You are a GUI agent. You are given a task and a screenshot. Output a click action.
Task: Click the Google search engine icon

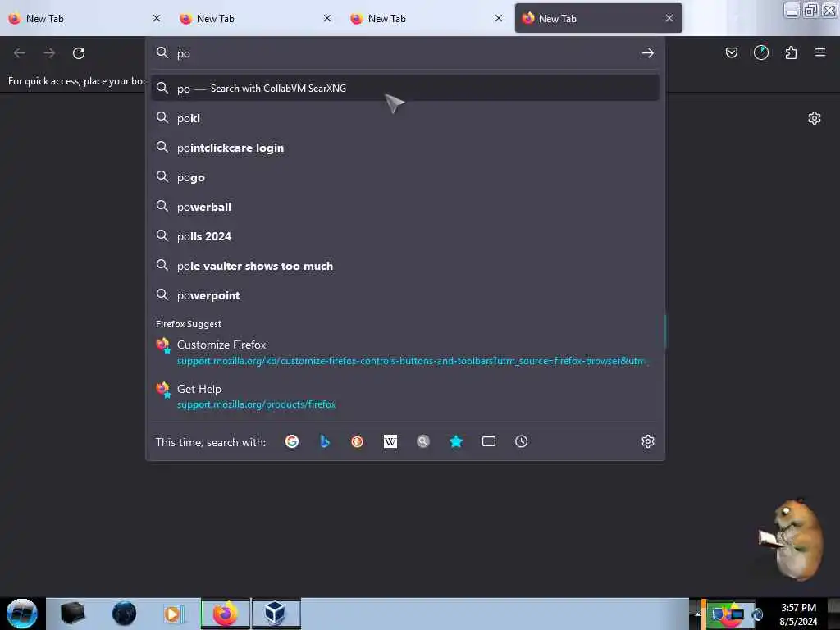(292, 441)
